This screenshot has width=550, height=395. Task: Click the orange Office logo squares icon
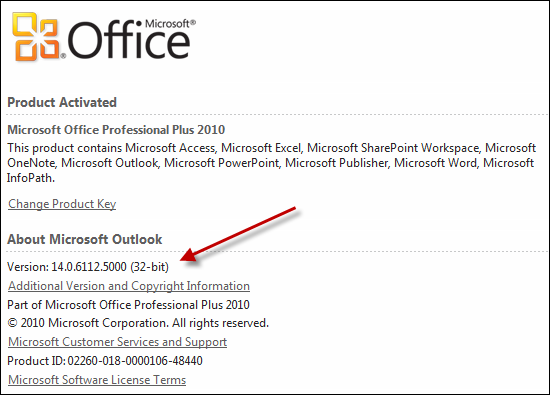pyautogui.click(x=37, y=37)
